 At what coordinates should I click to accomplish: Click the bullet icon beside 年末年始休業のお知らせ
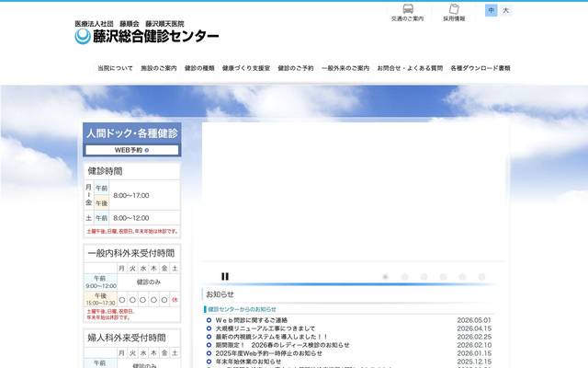tap(209, 362)
